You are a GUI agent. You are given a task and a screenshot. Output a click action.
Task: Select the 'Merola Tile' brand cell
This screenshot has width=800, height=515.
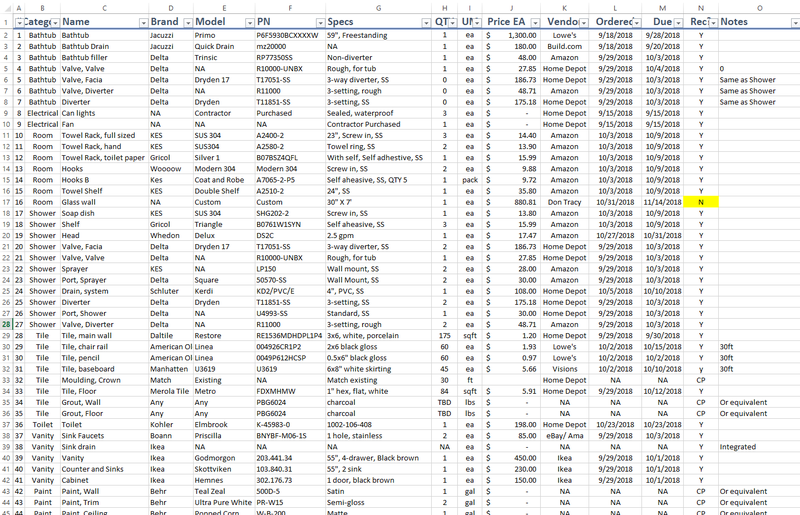point(171,391)
